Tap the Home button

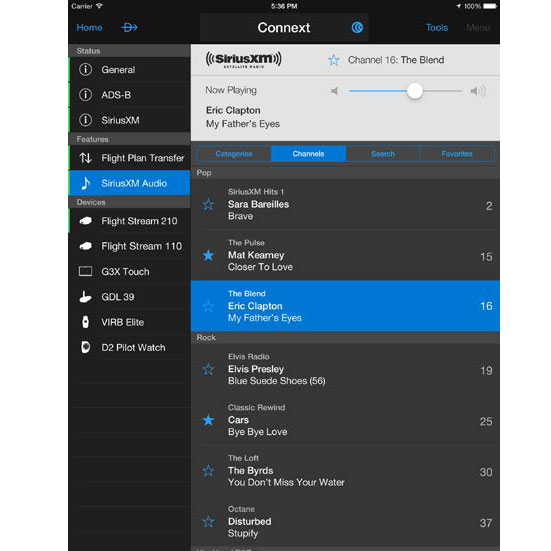coord(89,27)
